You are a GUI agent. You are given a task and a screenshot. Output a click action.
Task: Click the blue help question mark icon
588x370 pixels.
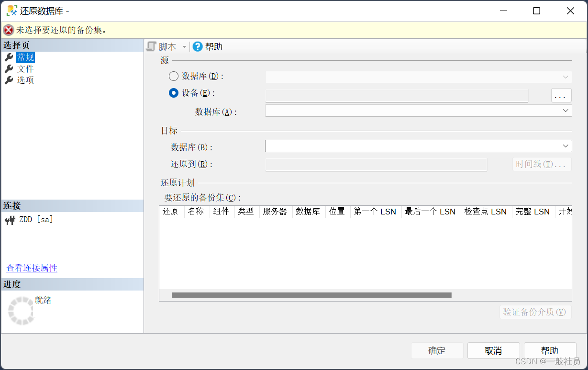tap(198, 46)
